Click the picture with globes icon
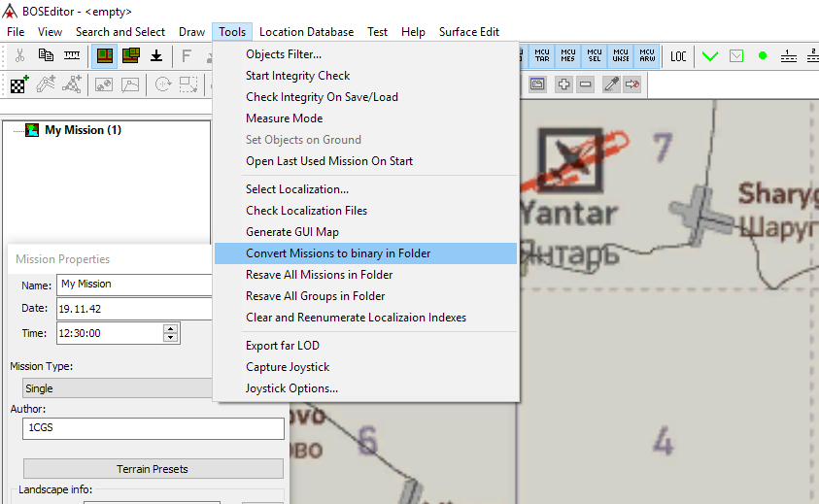Image resolution: width=819 pixels, height=504 pixels. tap(104, 84)
